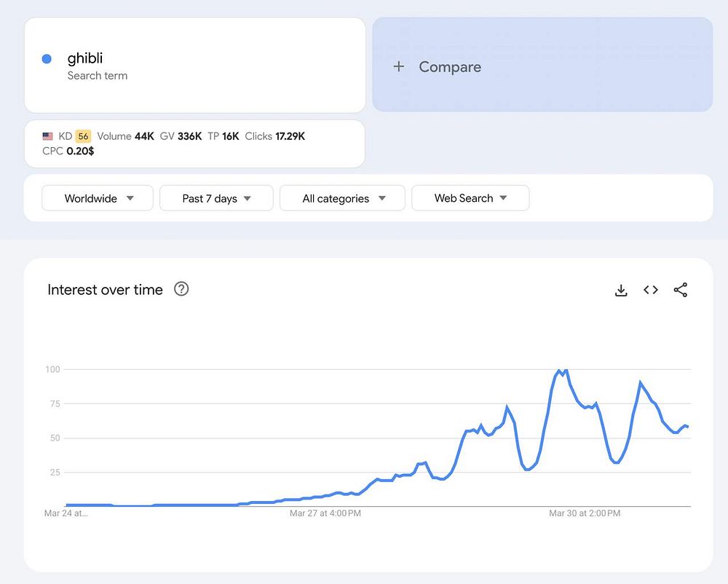Image resolution: width=728 pixels, height=584 pixels.
Task: Click the Volume 44K metric
Action: (x=125, y=136)
